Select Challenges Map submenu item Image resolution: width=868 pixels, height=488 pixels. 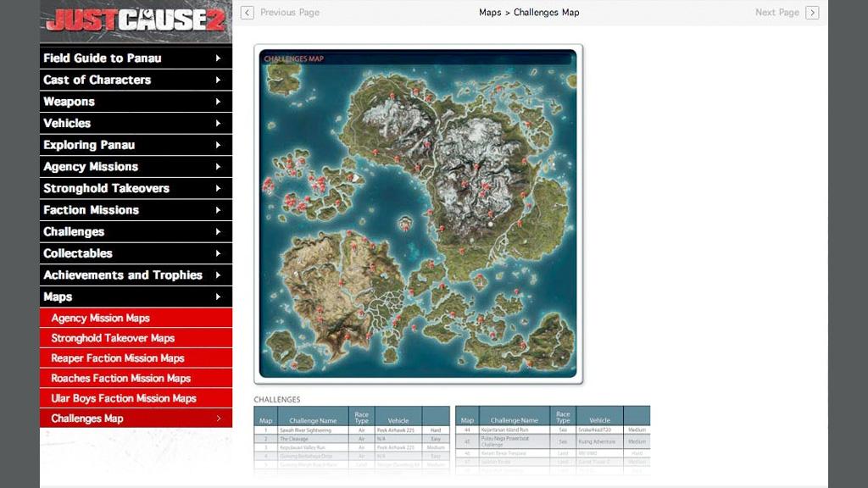pyautogui.click(x=136, y=419)
